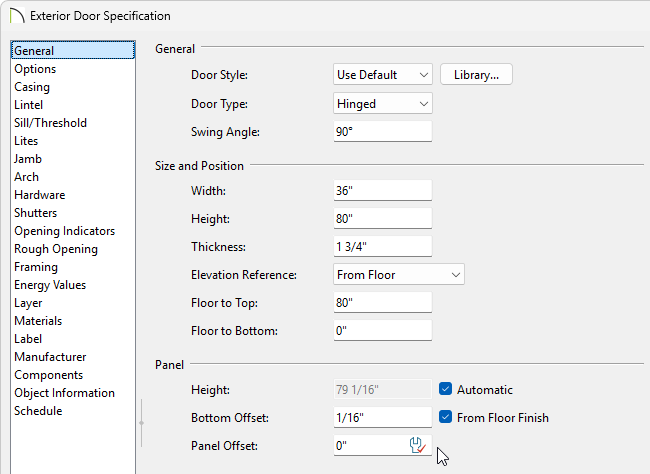Open the Door Style dropdown

383,75
